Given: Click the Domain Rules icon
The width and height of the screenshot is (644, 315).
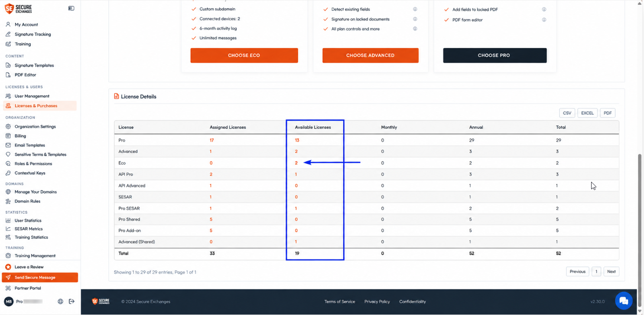Looking at the screenshot, I should pyautogui.click(x=8, y=201).
